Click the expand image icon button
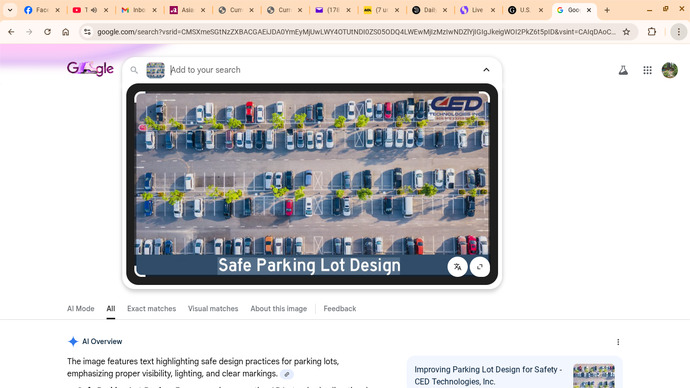Viewport: 690px width, 388px height. (x=480, y=267)
